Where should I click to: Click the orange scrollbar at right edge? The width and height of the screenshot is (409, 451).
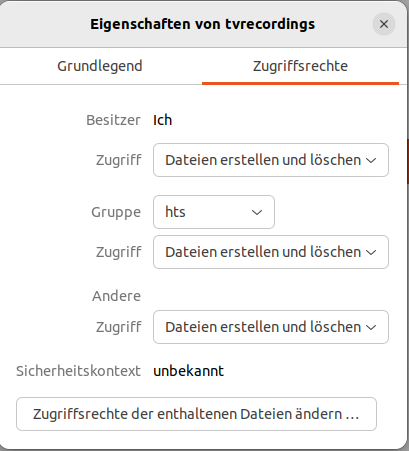point(408,162)
